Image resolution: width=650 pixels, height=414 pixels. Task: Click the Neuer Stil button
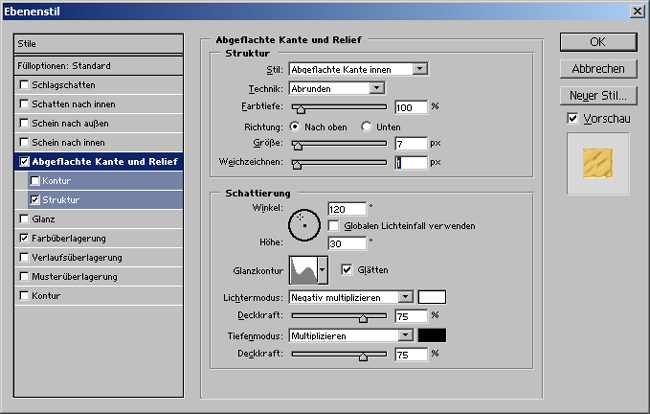598,96
